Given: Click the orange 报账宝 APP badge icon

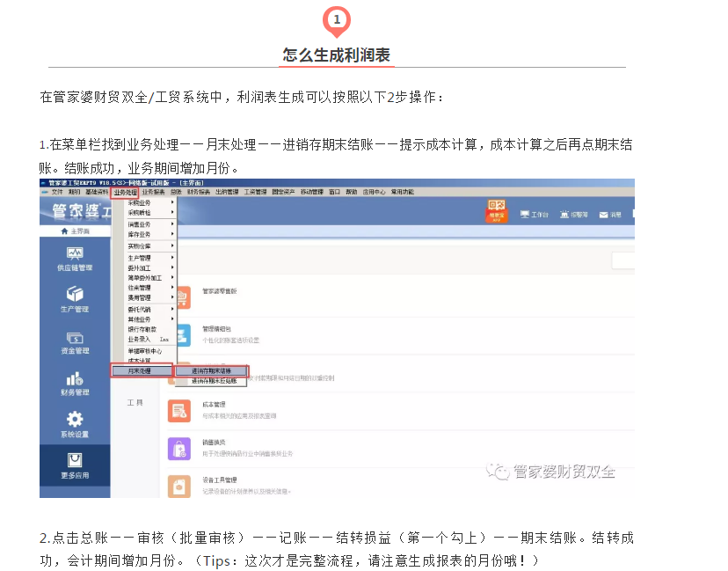Looking at the screenshot, I should pyautogui.click(x=496, y=211).
